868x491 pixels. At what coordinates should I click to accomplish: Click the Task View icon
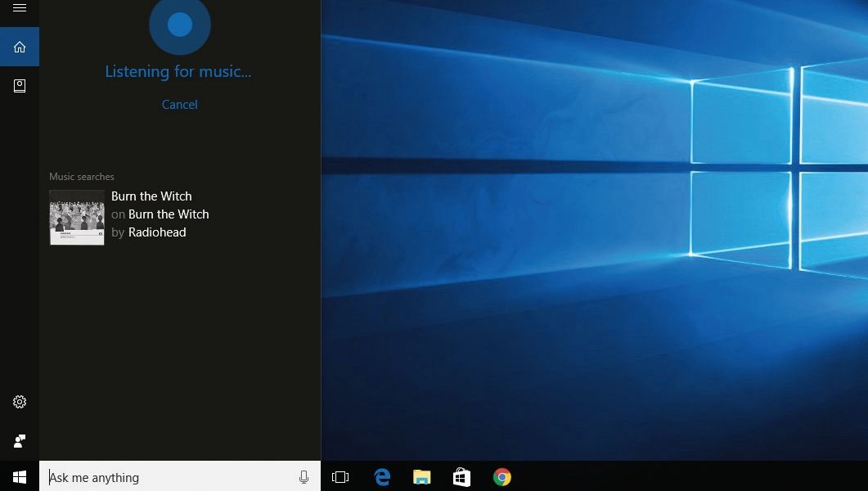tap(340, 476)
